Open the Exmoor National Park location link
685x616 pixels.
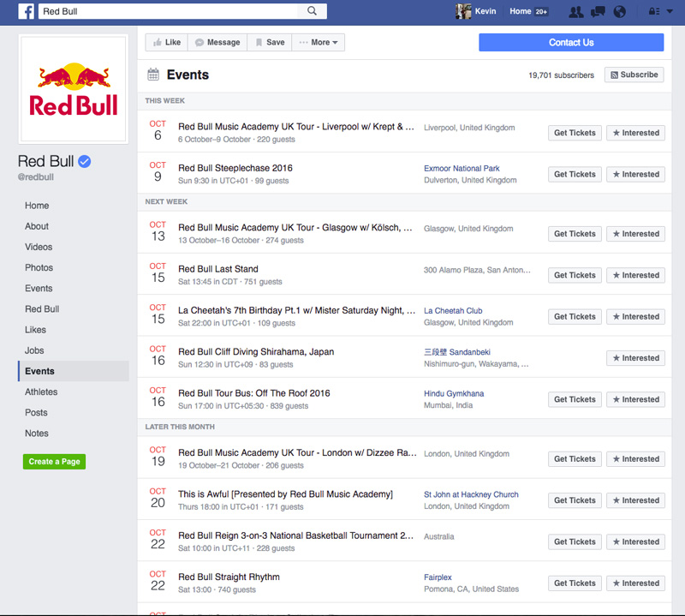462,168
